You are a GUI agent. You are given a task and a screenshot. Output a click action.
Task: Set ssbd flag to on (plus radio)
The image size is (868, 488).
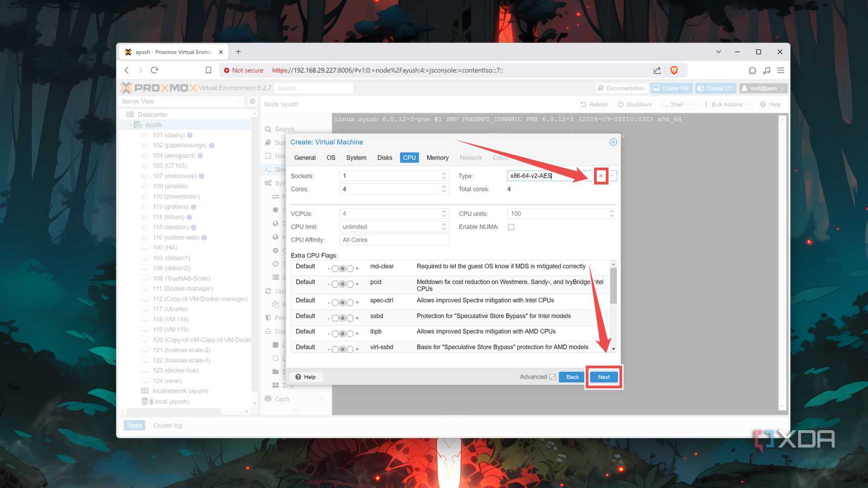(x=350, y=318)
